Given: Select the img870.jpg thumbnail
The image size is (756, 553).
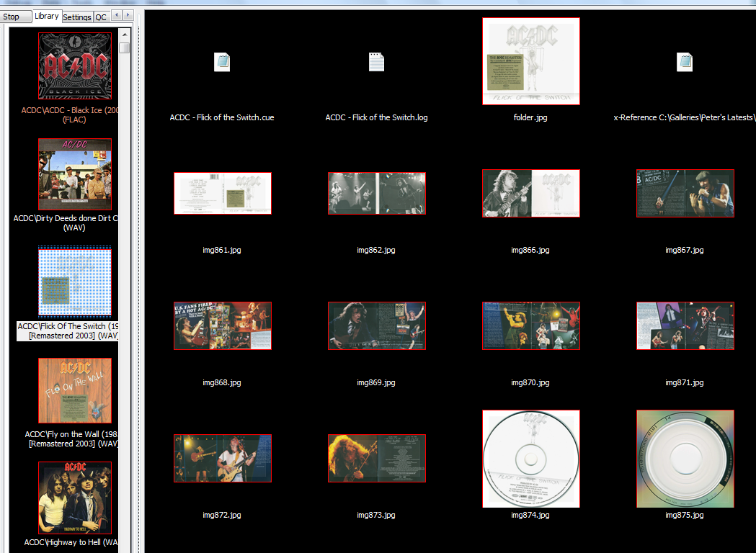Looking at the screenshot, I should pos(531,325).
